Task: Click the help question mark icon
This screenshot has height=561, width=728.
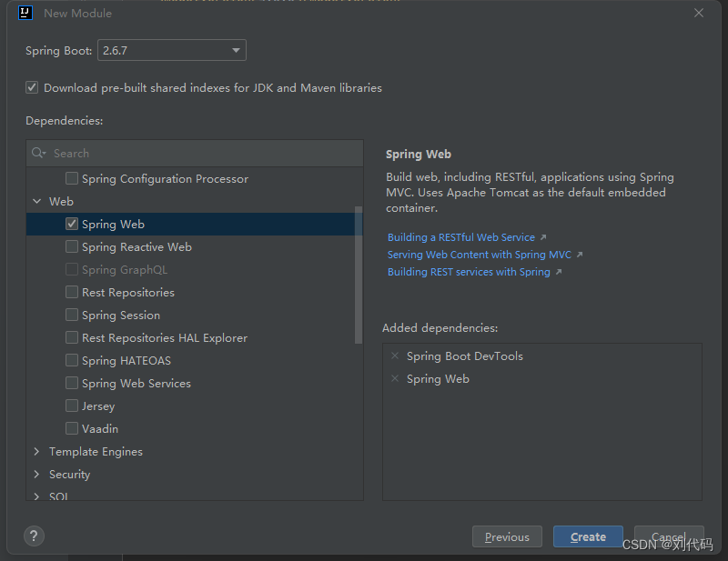Action: pos(34,536)
